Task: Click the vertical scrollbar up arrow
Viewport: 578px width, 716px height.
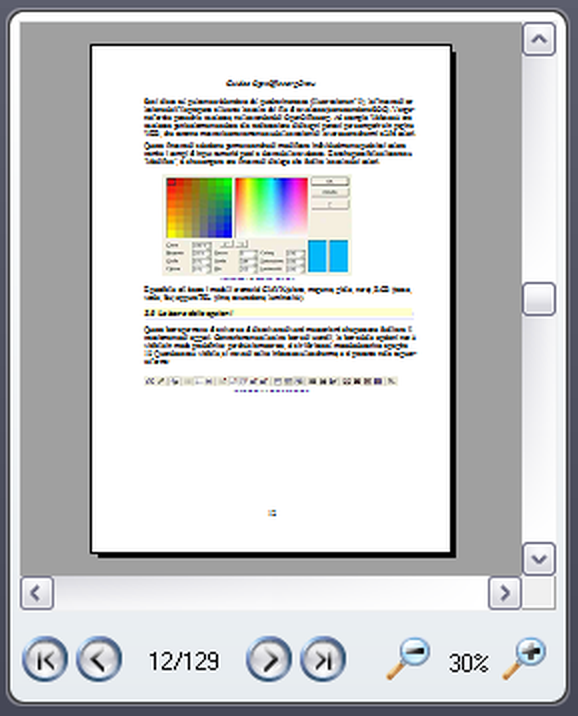Action: tap(539, 39)
